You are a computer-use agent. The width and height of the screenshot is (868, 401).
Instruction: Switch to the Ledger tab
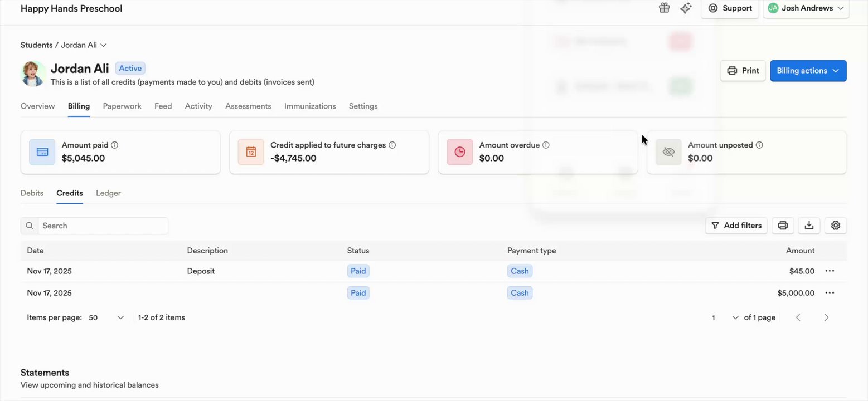pos(108,193)
